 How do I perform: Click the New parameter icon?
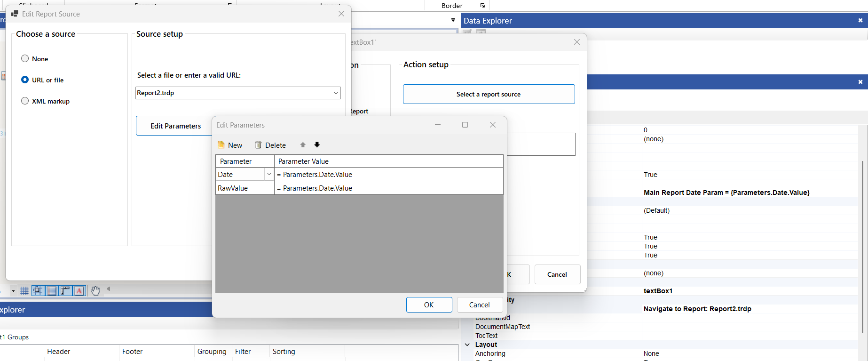(221, 145)
